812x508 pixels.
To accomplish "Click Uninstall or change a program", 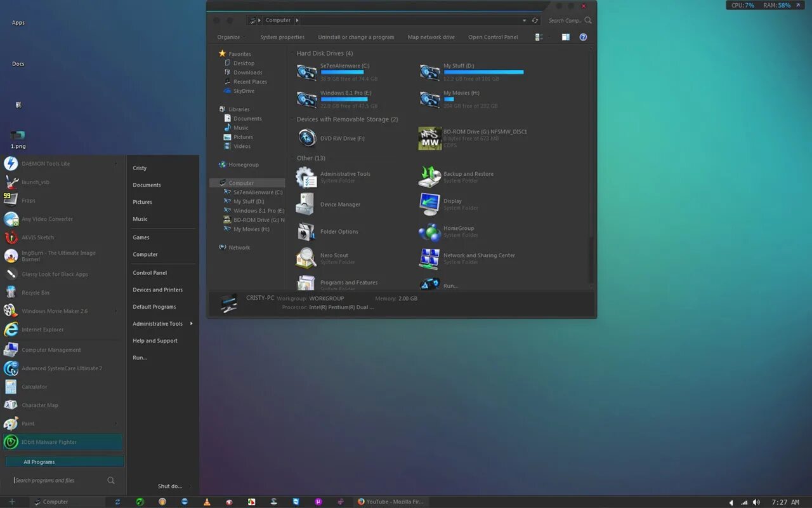I will click(356, 37).
